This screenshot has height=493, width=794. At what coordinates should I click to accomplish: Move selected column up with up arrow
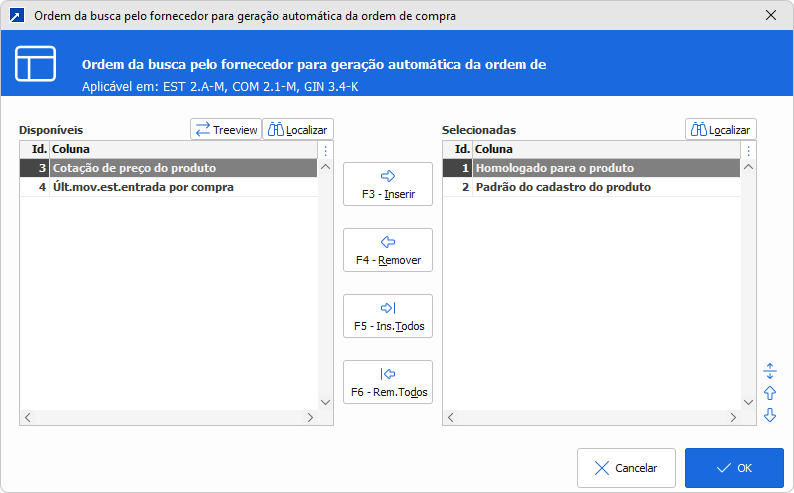pyautogui.click(x=770, y=393)
